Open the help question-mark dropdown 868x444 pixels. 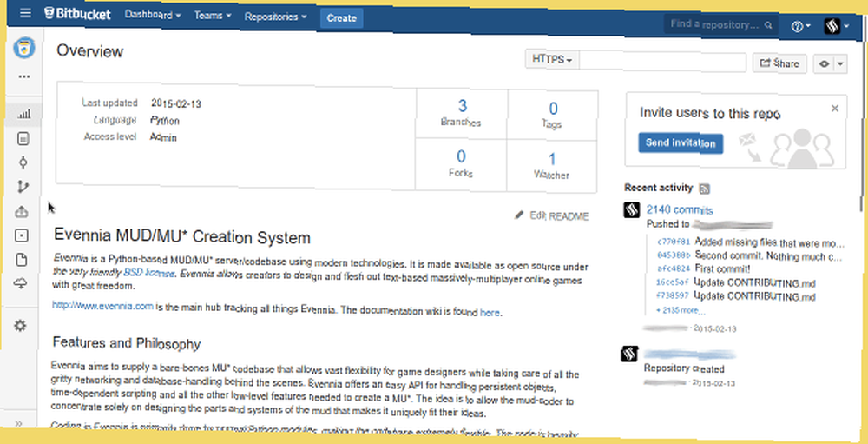pyautogui.click(x=800, y=26)
